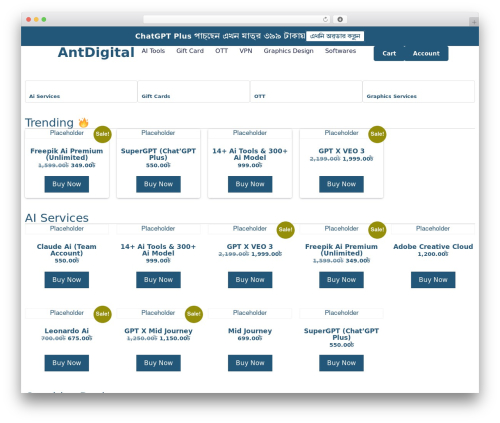This screenshot has height=423, width=500.
Task: Open Leonardo Ai product title
Action: [x=67, y=331]
